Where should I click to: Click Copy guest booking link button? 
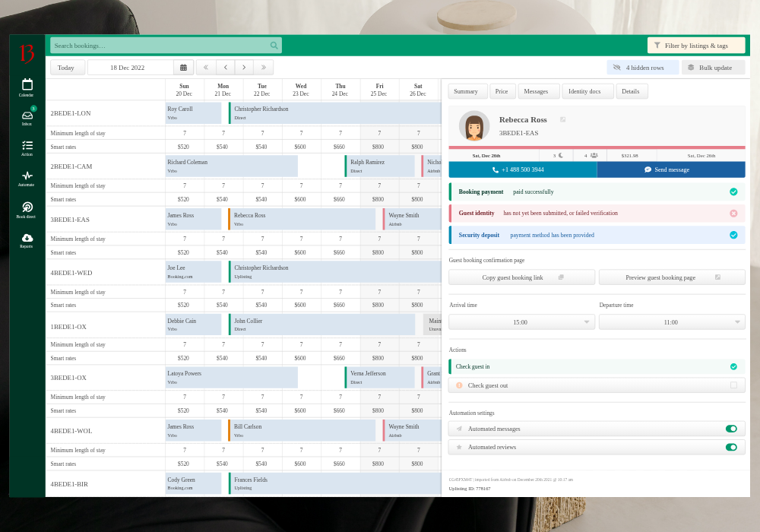point(521,277)
